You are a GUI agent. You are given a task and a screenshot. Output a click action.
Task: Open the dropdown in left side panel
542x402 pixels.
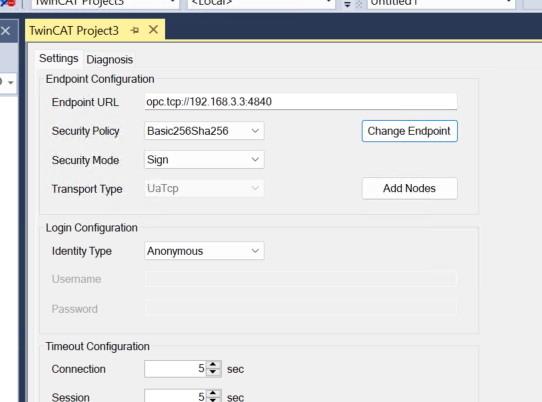(11, 83)
